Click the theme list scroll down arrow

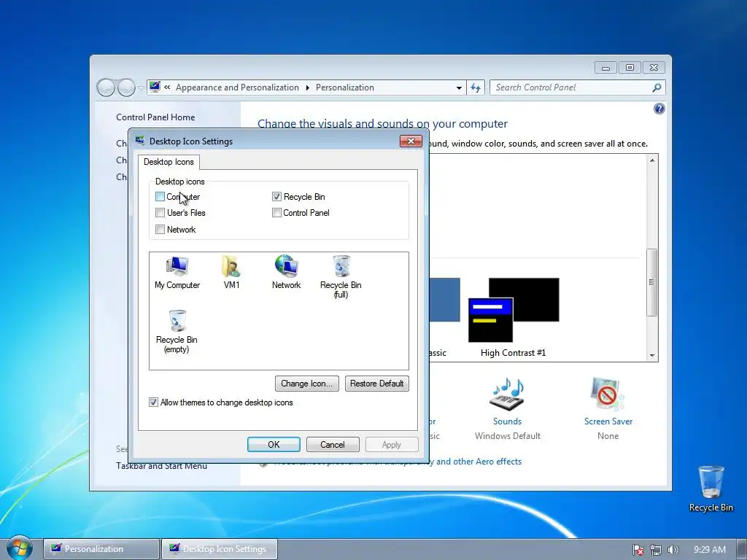pos(651,356)
